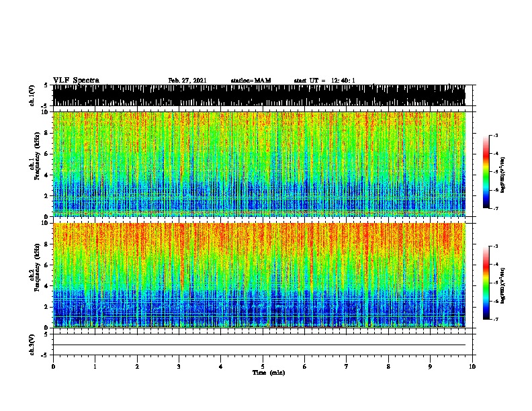This screenshot has height=411, width=532.
Task: Click the ch.2 "Frequency (kHz)" axis label
Action: click(36, 267)
